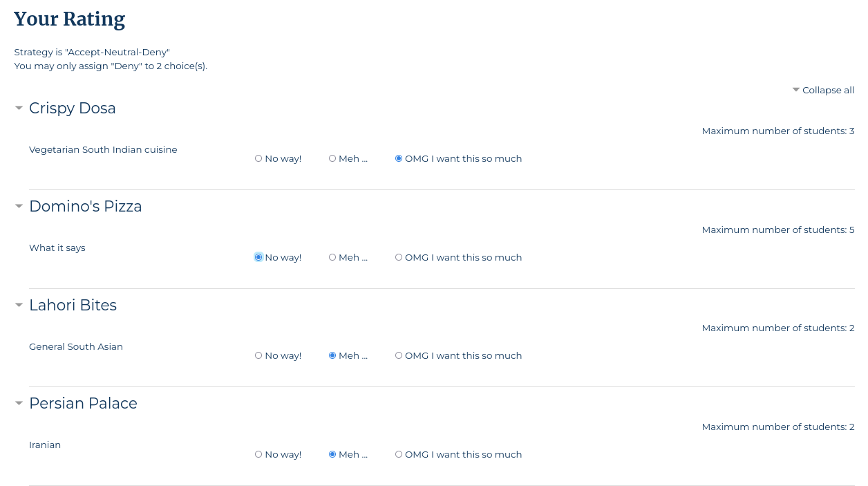
Task: Select "No way!" for Lahori Bites
Action: click(258, 355)
